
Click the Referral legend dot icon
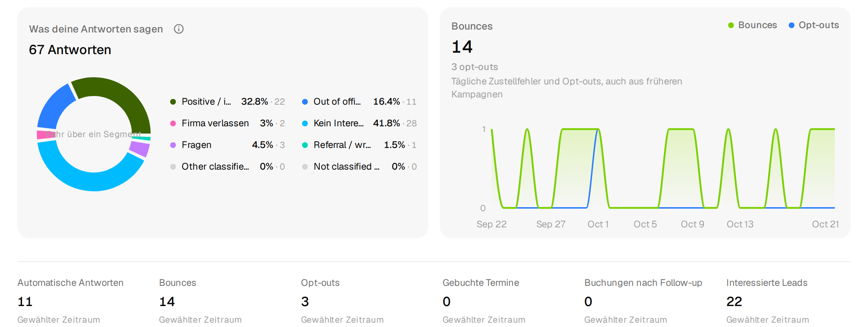[x=305, y=145]
